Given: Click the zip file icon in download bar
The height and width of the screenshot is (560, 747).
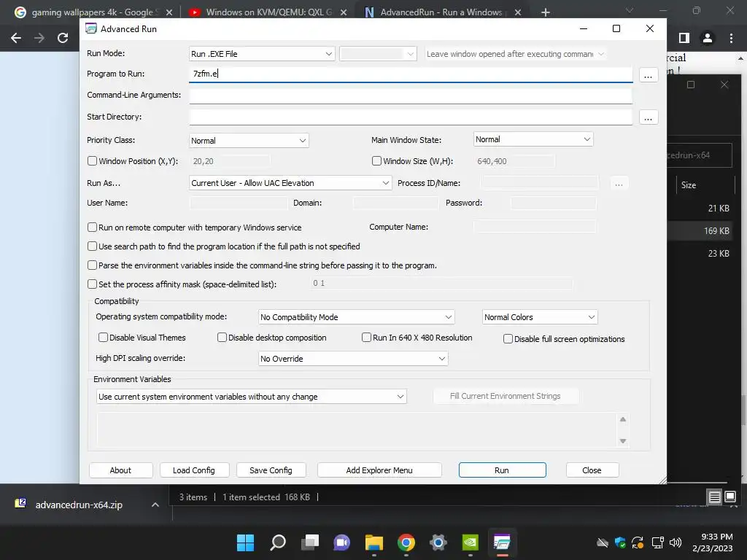Looking at the screenshot, I should [20, 503].
